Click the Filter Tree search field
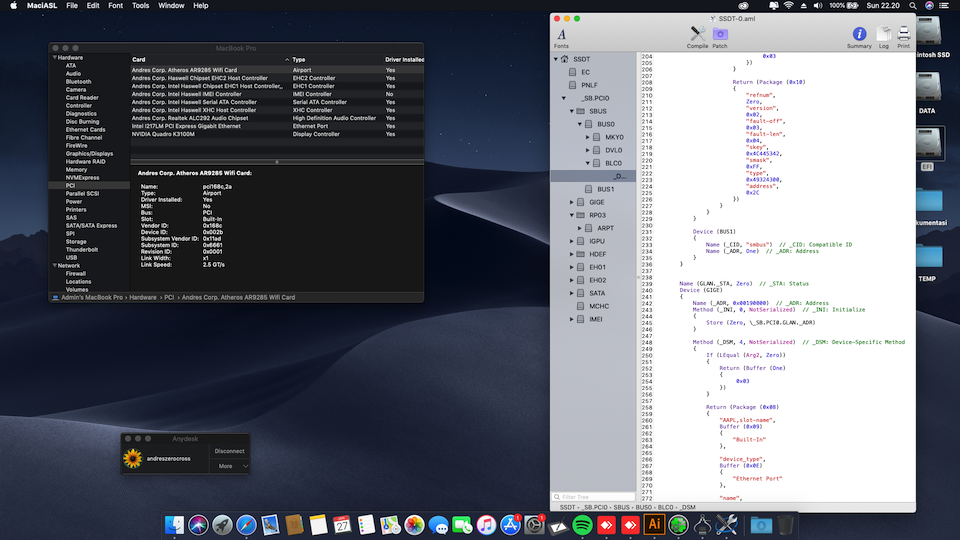 [x=593, y=497]
